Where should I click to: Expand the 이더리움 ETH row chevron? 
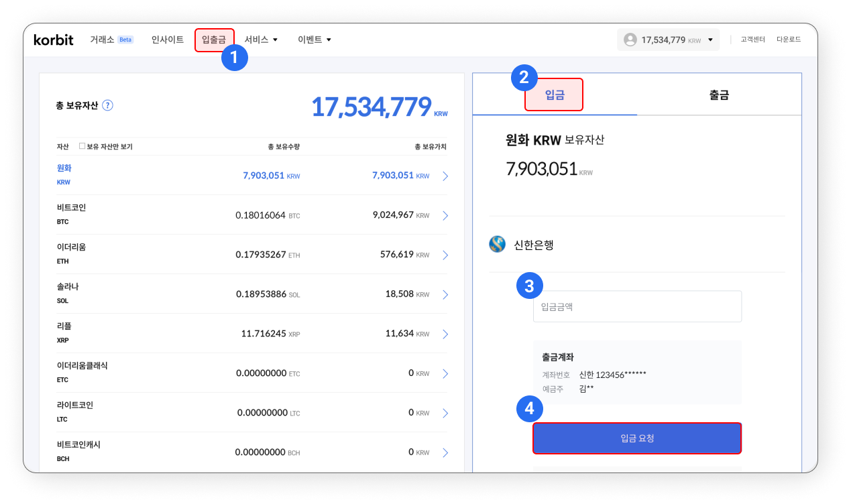pos(445,255)
